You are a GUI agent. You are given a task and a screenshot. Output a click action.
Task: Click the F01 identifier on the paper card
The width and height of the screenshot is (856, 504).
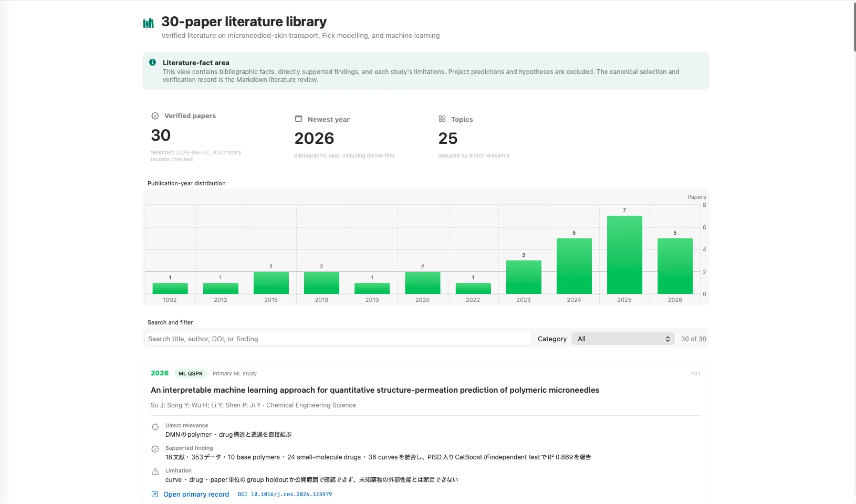696,374
